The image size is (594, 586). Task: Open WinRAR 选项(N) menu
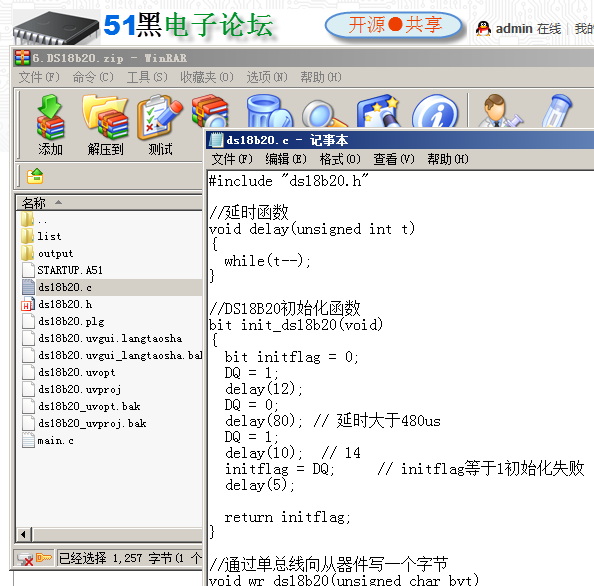(x=267, y=77)
